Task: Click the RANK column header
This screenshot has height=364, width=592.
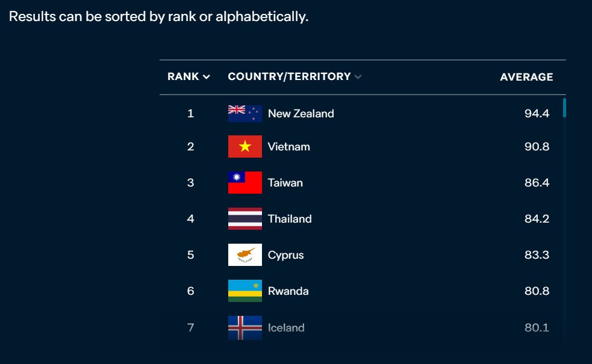Action: click(183, 76)
